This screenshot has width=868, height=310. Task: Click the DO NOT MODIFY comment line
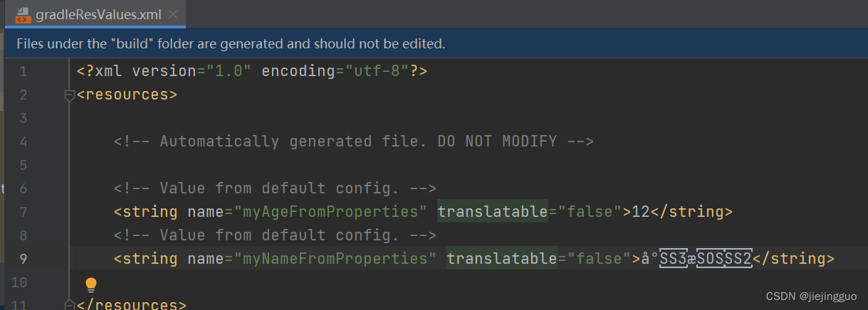pyautogui.click(x=353, y=141)
